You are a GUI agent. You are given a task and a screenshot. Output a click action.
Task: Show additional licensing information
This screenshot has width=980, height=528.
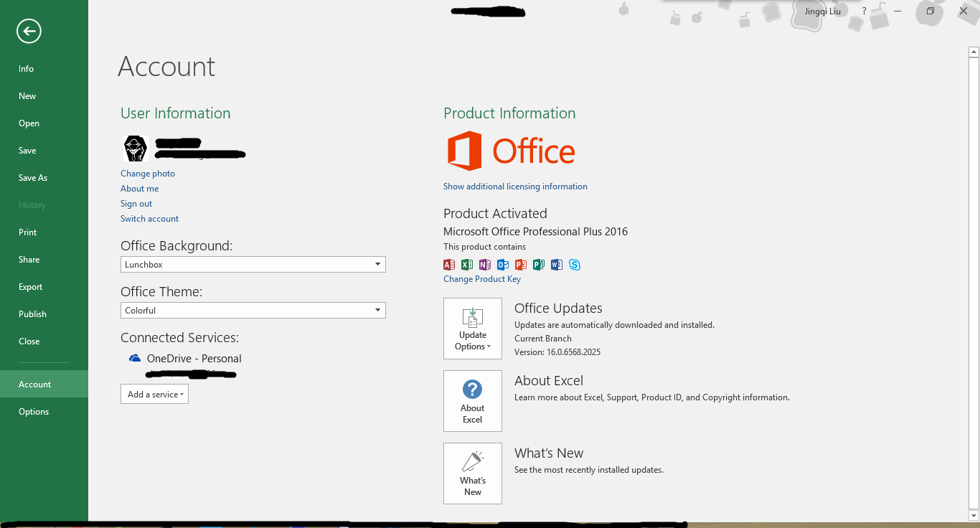515,187
